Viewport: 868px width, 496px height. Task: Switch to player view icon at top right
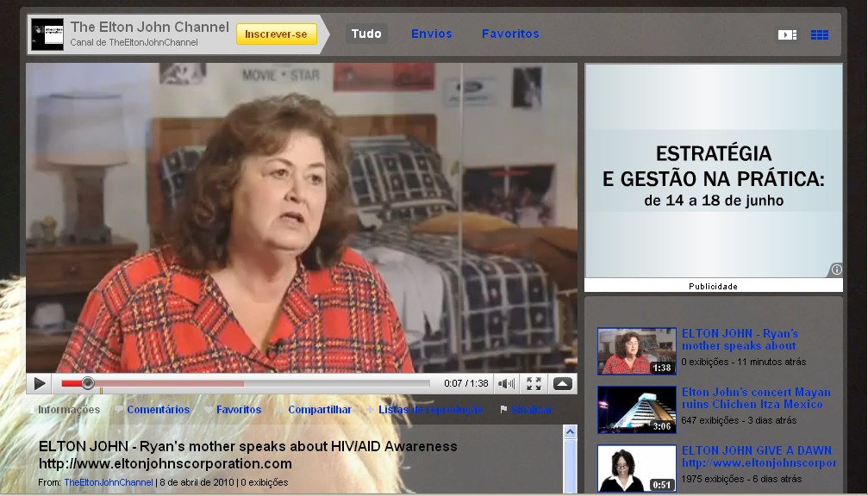pyautogui.click(x=787, y=34)
